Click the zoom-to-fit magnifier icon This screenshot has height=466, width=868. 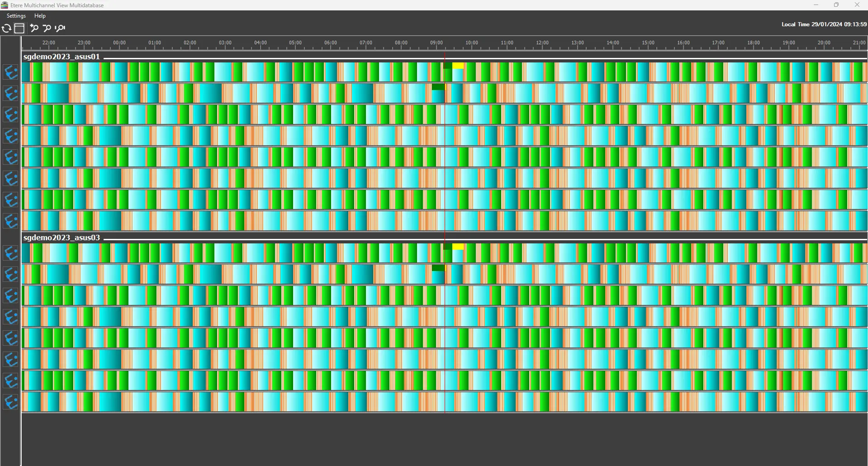coord(60,29)
